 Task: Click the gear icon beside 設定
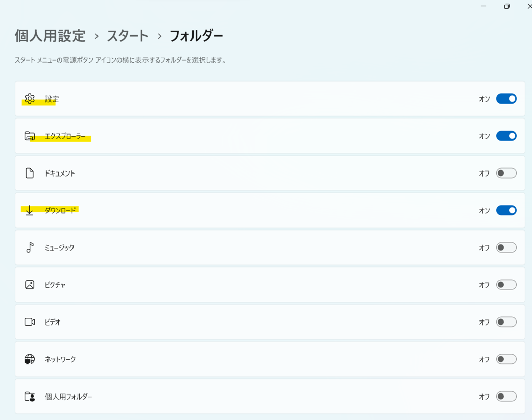point(30,99)
